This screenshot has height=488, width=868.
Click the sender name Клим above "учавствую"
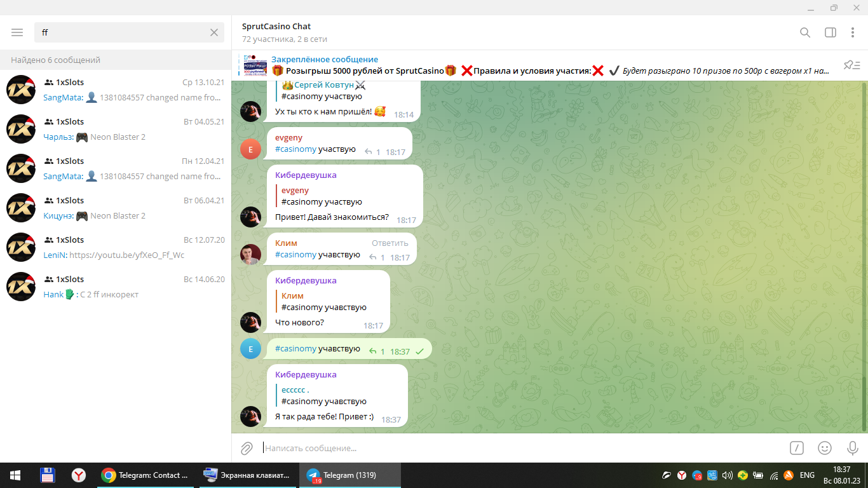pyautogui.click(x=286, y=243)
